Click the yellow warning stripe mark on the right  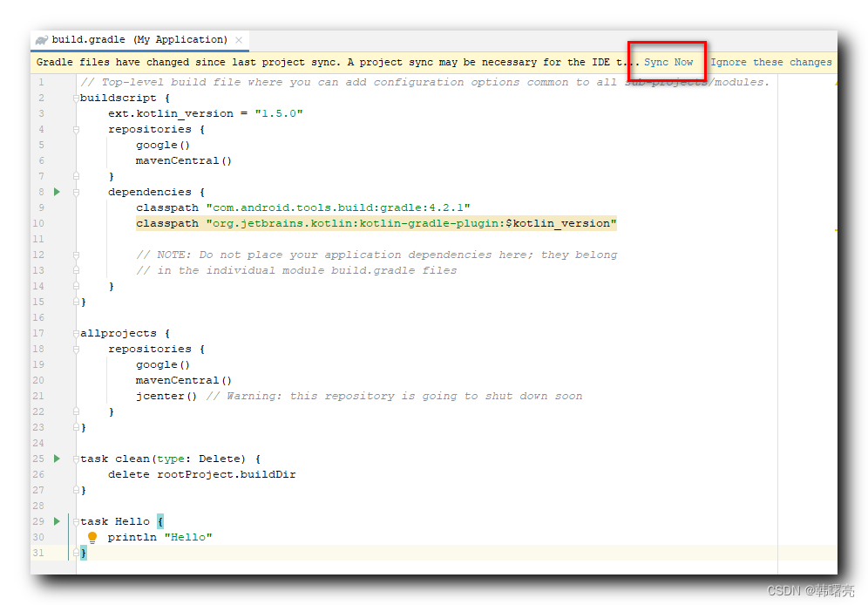click(x=836, y=230)
